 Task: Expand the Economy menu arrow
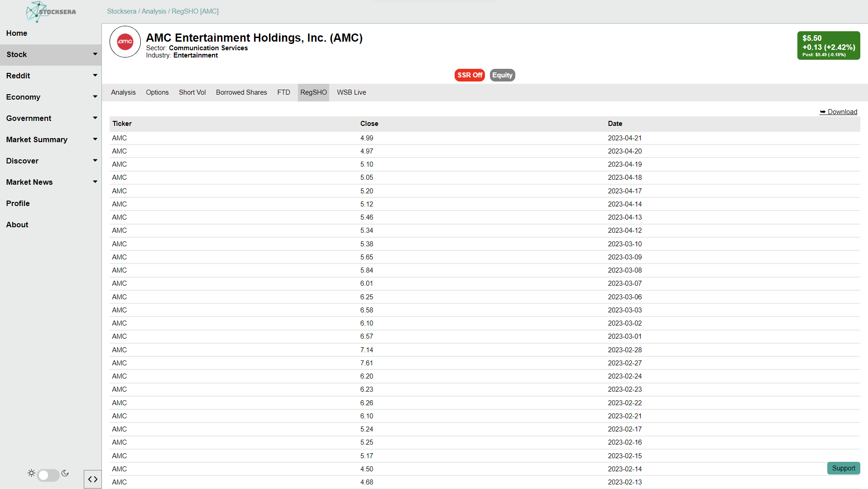tap(95, 96)
